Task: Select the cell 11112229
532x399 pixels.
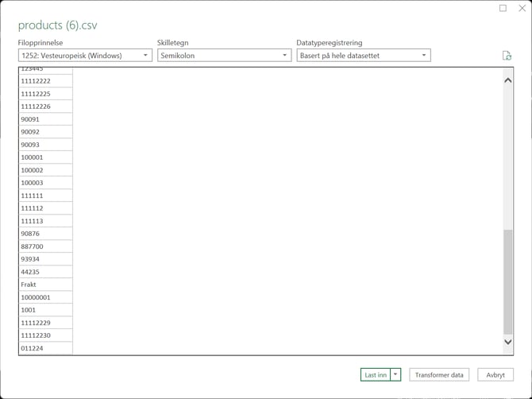Action: [46, 323]
